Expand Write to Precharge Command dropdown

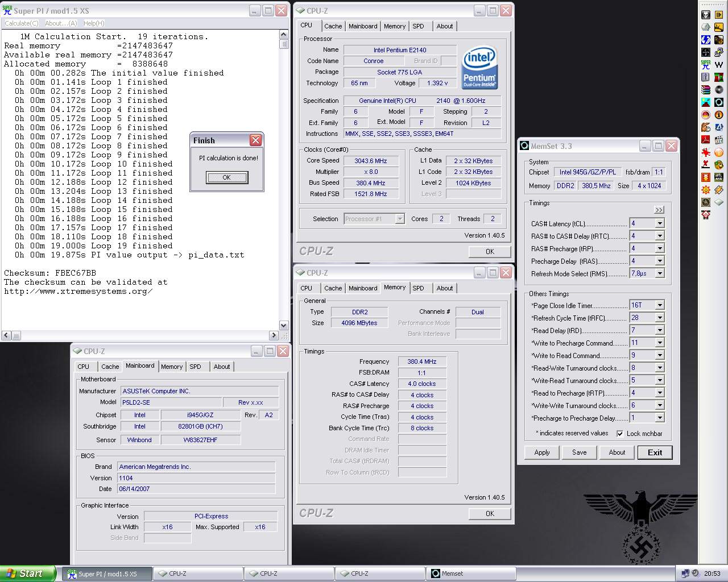coord(660,343)
